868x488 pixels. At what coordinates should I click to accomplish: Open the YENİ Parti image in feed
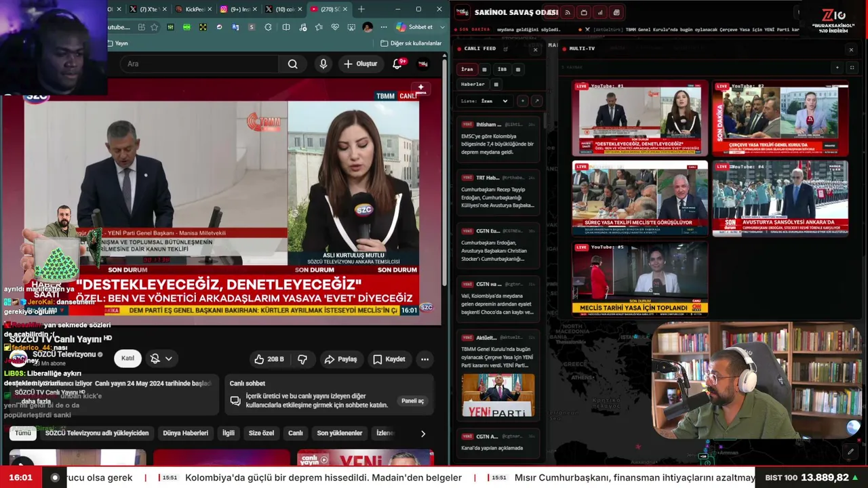coord(498,394)
